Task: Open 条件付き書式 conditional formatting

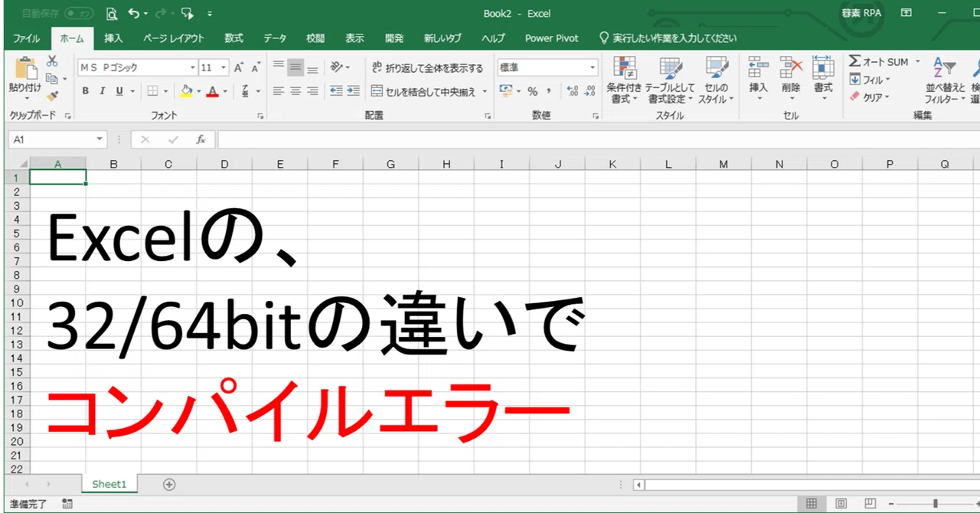Action: click(x=625, y=80)
